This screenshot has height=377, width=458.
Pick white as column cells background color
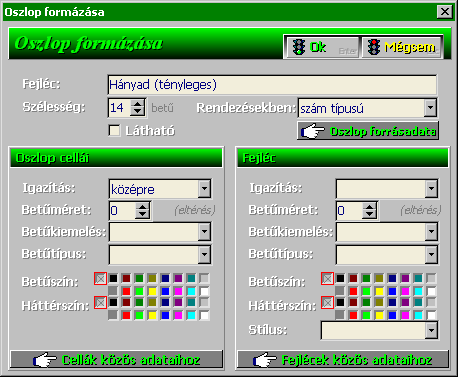204,315
